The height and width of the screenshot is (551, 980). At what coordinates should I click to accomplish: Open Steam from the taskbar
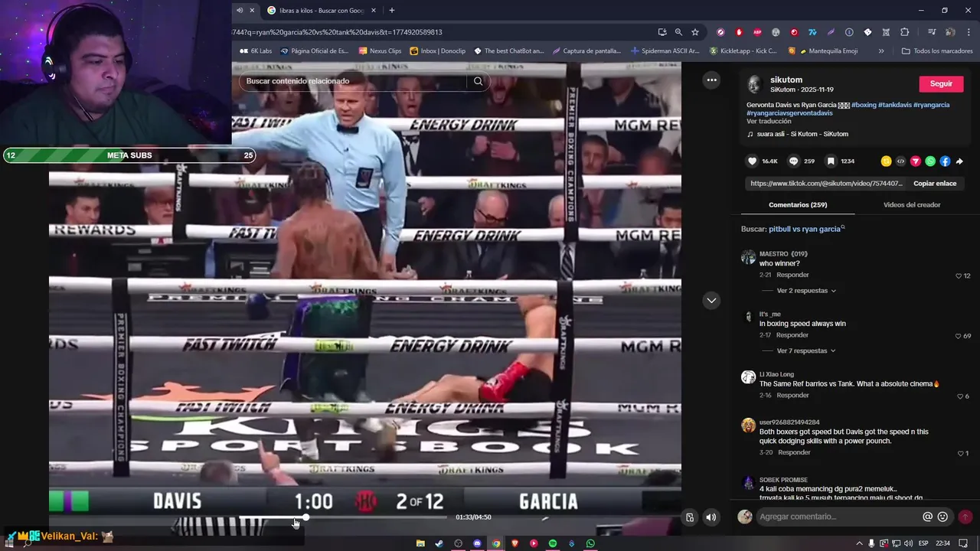point(439,543)
